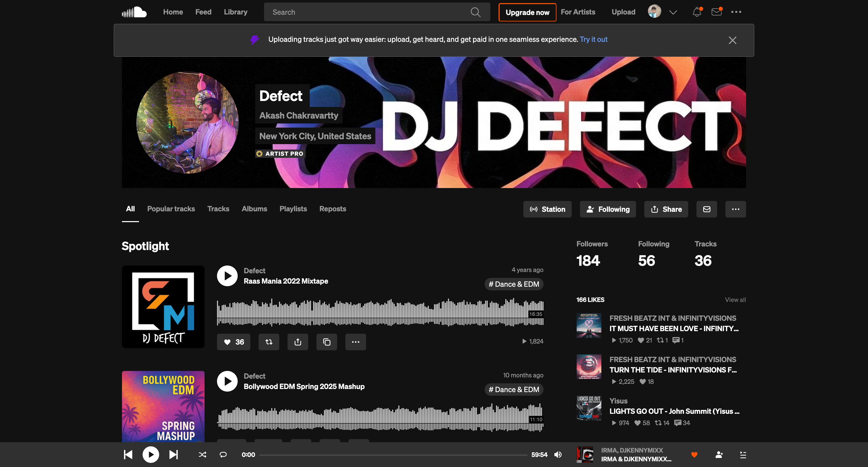The width and height of the screenshot is (868, 467).
Task: Unlike the currently playing IRMA track
Action: click(x=694, y=455)
